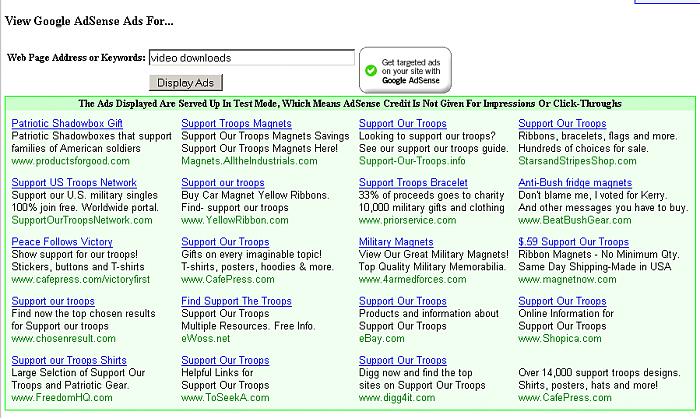
Task: Click the eBay.com URL text
Action: [x=382, y=339]
